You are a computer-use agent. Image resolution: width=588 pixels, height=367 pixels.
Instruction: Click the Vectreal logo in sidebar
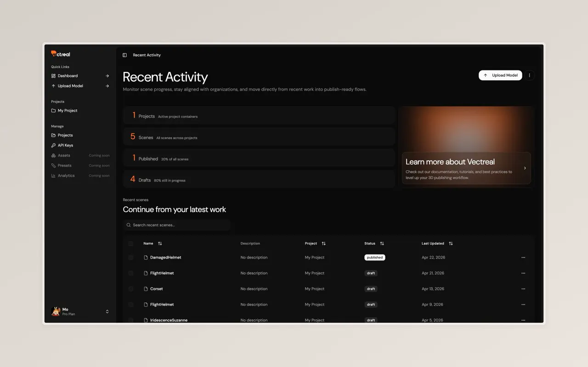point(61,54)
